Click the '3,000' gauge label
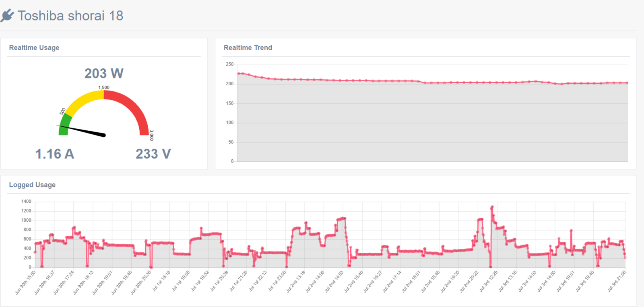Viewport: 644px width, 307px height. (x=151, y=135)
